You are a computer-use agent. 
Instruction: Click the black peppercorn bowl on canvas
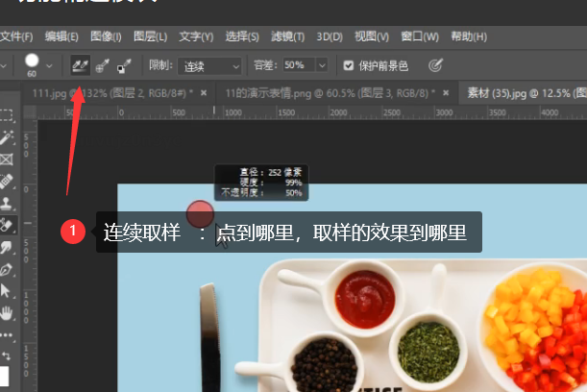tap(324, 365)
